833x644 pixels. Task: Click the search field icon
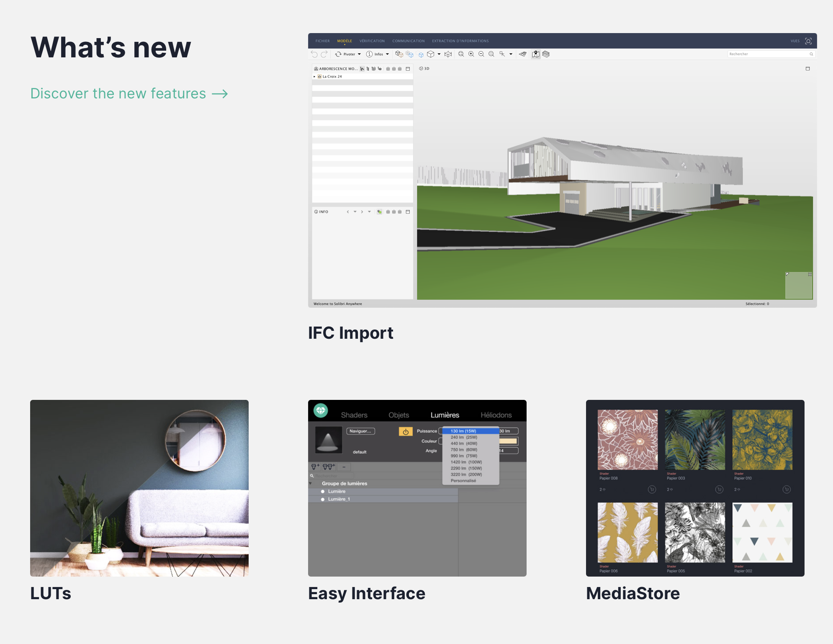811,54
